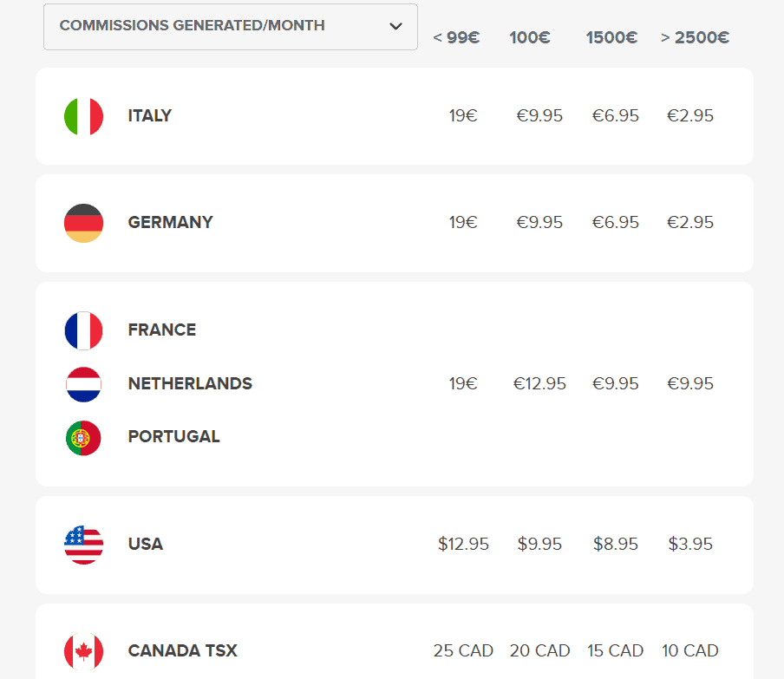Select the < 99€ column header
Screen dimensions: 784x679
tap(456, 37)
